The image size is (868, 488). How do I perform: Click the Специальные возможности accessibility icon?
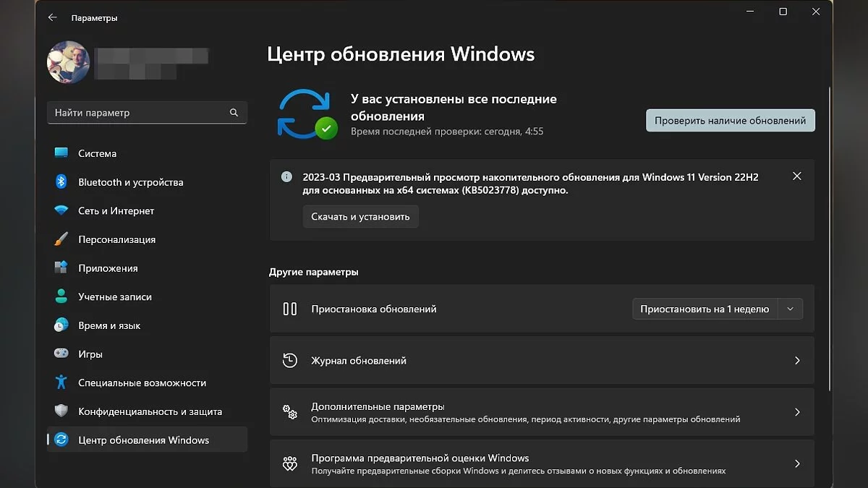coord(61,382)
